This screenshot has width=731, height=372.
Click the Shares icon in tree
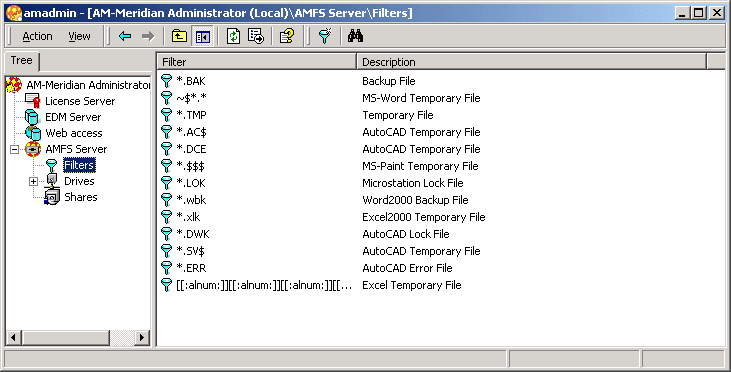coord(52,197)
